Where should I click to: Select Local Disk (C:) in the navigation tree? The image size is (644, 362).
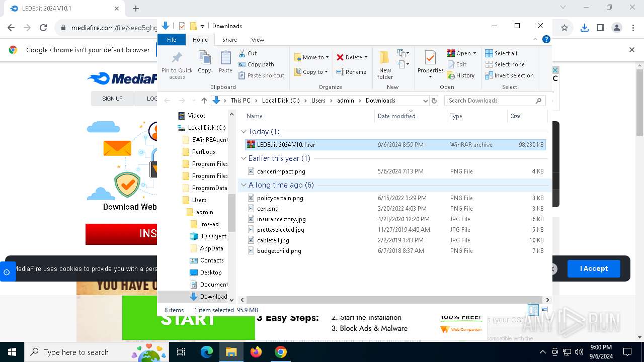(x=201, y=128)
